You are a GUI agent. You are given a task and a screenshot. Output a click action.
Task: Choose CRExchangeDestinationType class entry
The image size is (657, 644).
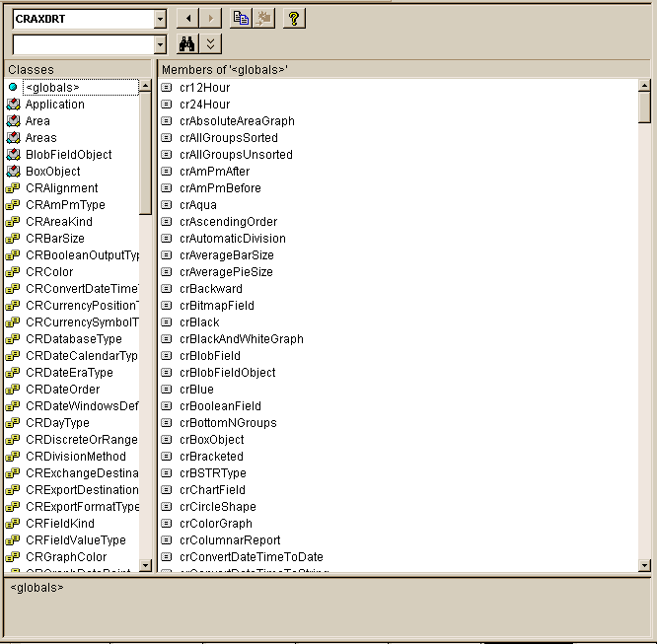(x=82, y=473)
